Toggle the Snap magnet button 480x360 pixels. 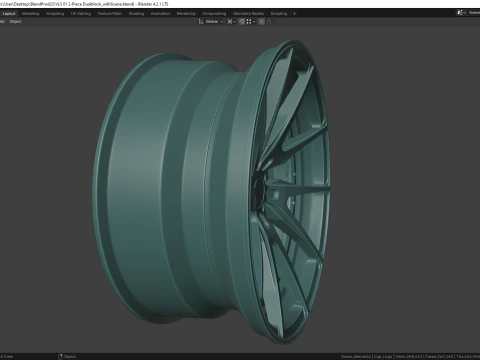(242, 22)
